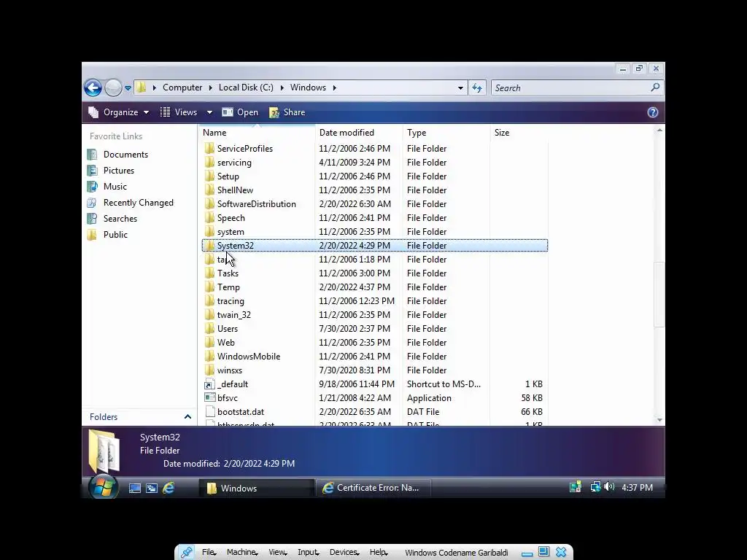Select the Speech folder icon

pos(209,217)
